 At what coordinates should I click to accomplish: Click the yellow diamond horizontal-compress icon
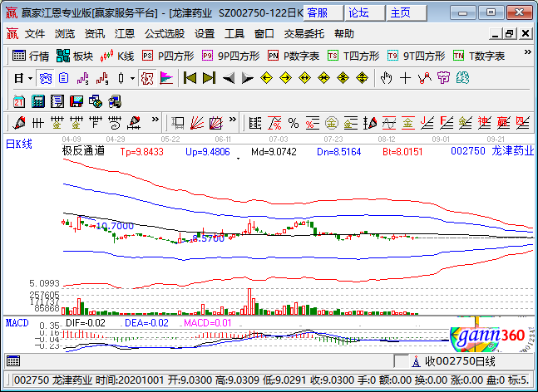pos(323,78)
